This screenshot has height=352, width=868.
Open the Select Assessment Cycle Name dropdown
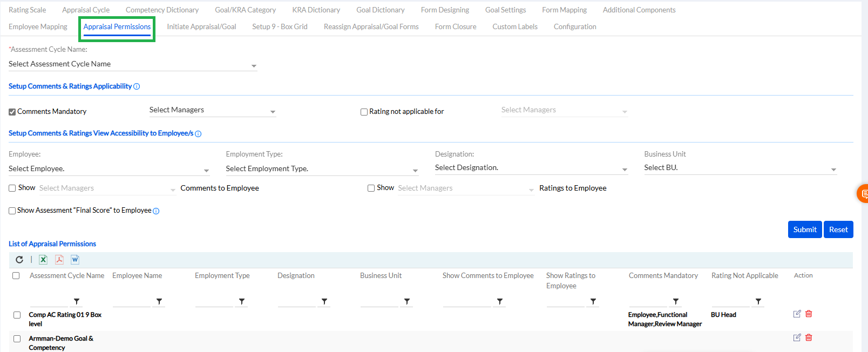pos(132,64)
